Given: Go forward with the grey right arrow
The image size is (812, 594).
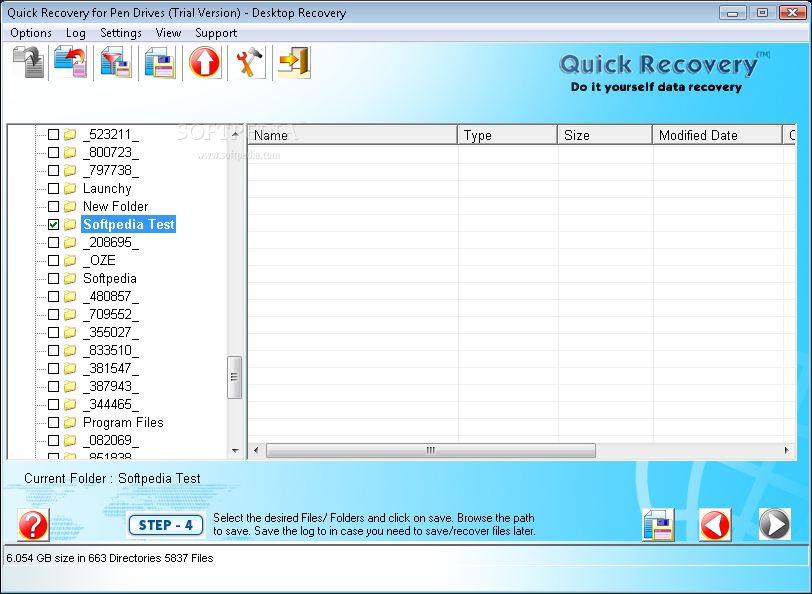Looking at the screenshot, I should [775, 524].
